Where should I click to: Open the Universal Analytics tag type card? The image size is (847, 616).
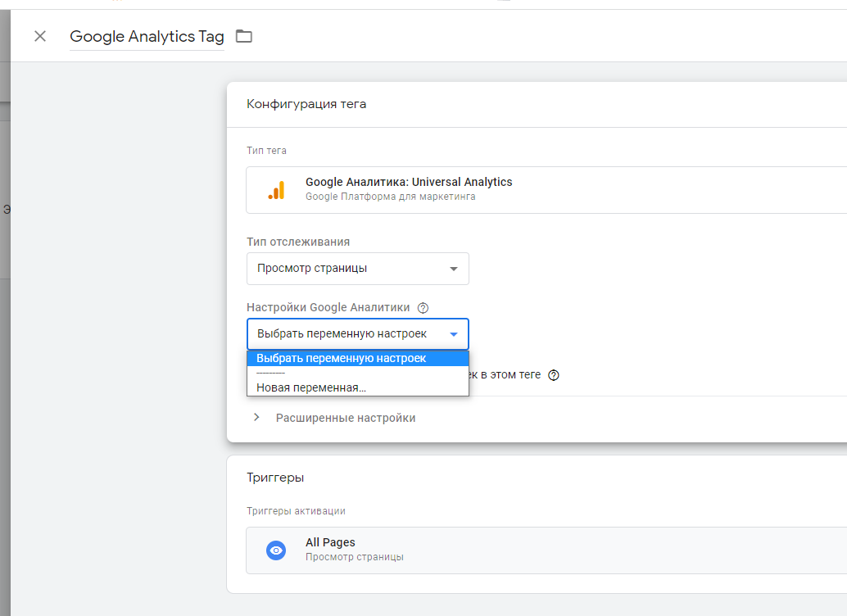coord(541,190)
